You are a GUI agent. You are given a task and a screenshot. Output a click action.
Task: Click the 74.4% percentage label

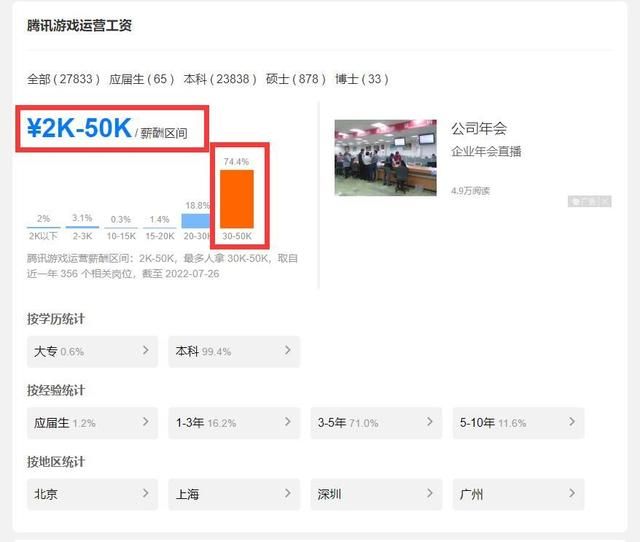pos(236,162)
